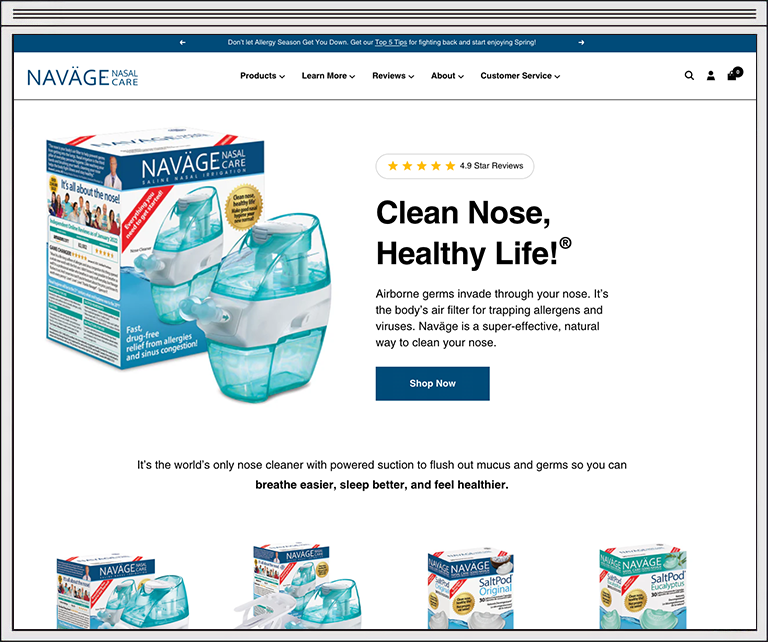Select the SaltPod Eucalyptus product thumbnail
This screenshot has width=768, height=642.
tap(643, 586)
